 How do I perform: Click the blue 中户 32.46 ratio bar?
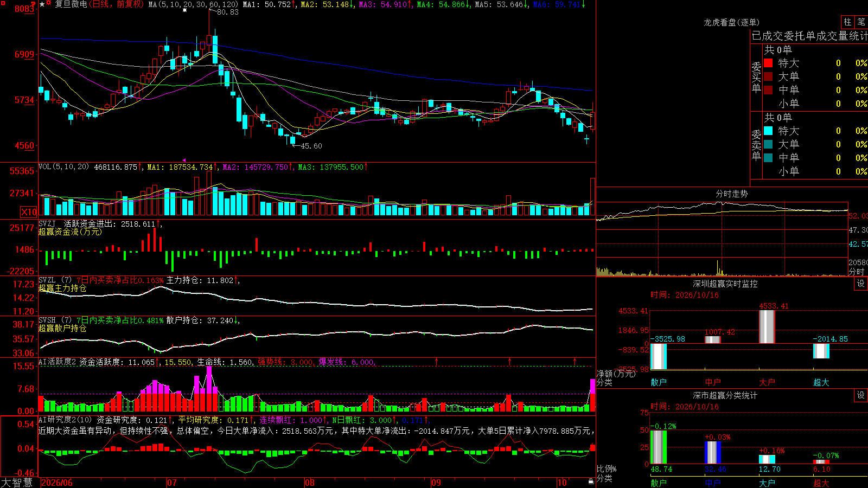713,453
